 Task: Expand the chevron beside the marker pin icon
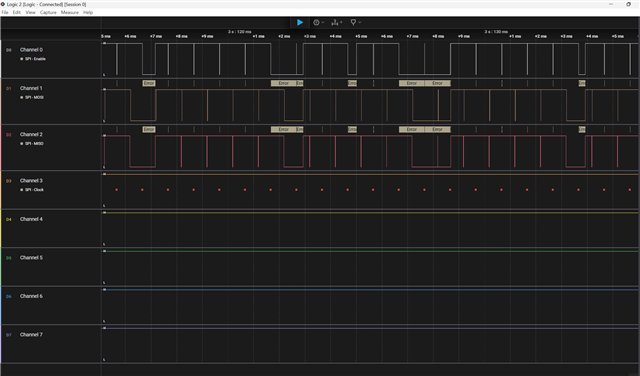(360, 22)
